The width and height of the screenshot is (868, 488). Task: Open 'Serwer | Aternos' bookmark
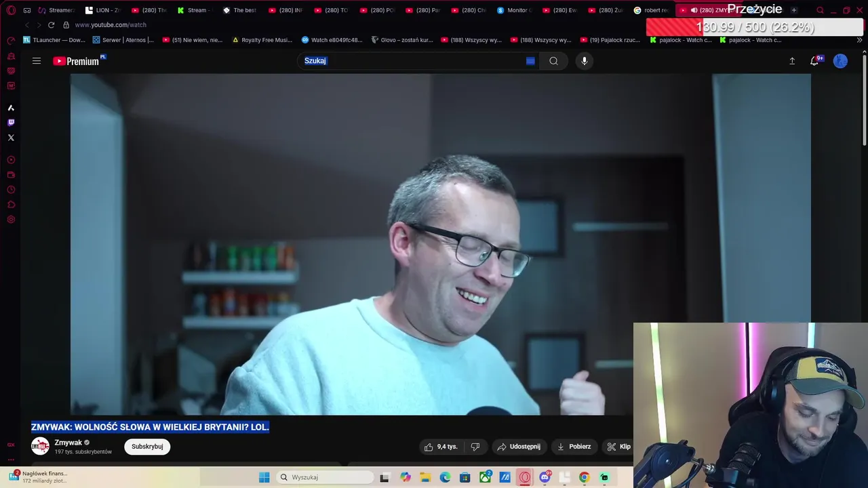click(123, 40)
